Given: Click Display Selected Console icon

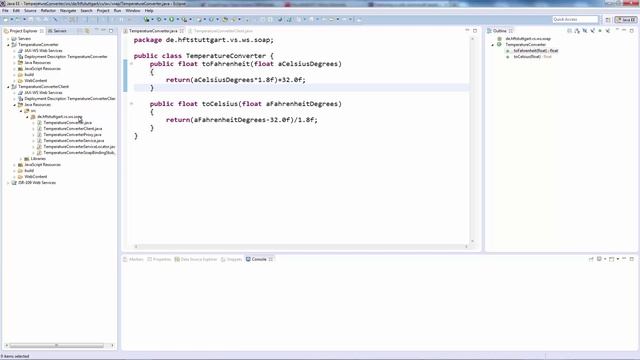Looking at the screenshot, I should [x=599, y=259].
